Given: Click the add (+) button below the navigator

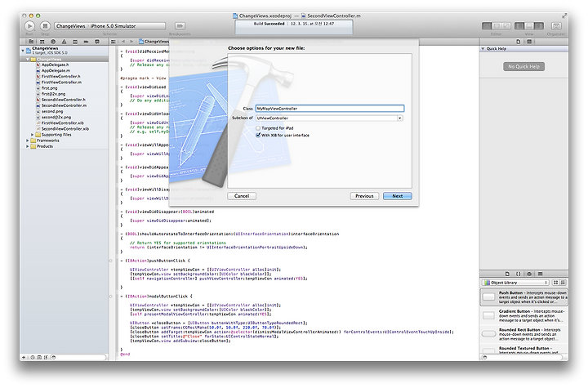Looking at the screenshot, I should (x=24, y=357).
